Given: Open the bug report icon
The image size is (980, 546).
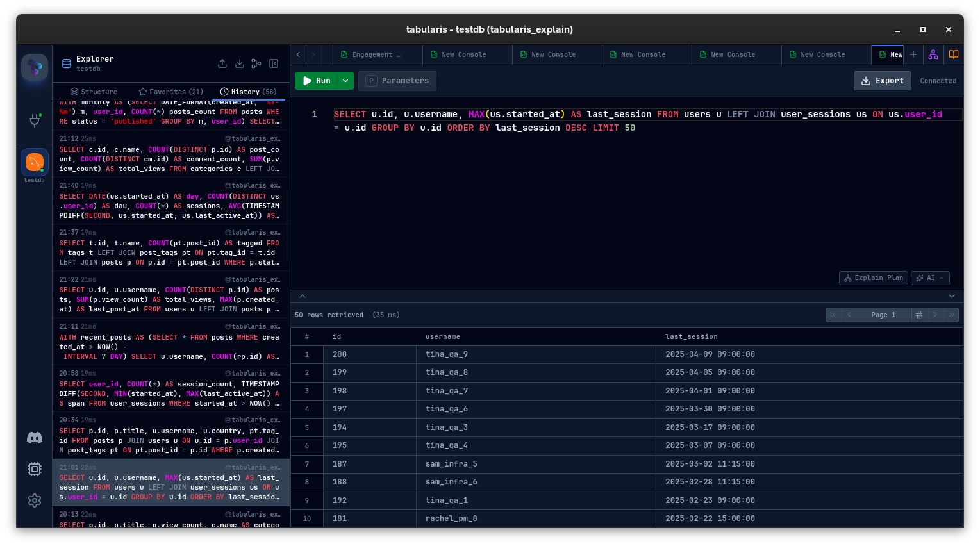Looking at the screenshot, I should click(x=35, y=469).
